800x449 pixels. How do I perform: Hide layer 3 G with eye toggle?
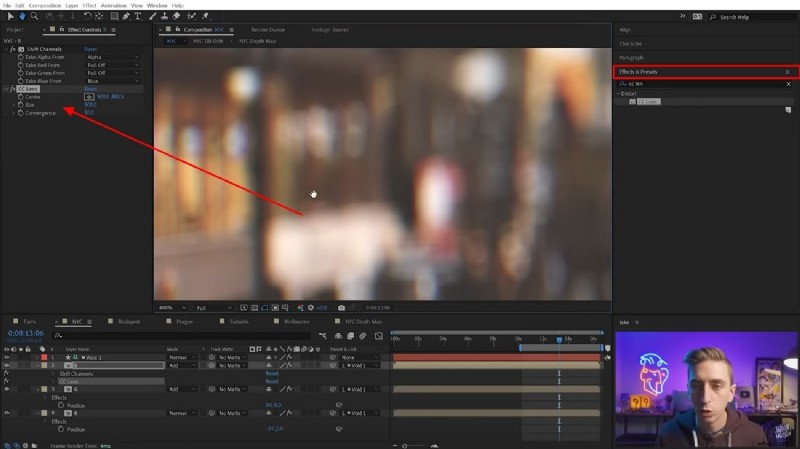pyautogui.click(x=7, y=389)
